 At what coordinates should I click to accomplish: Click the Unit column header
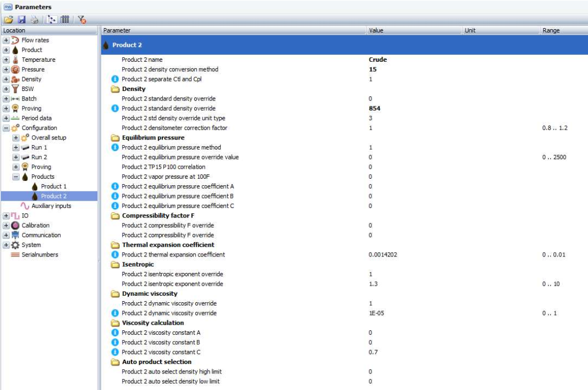tap(501, 30)
